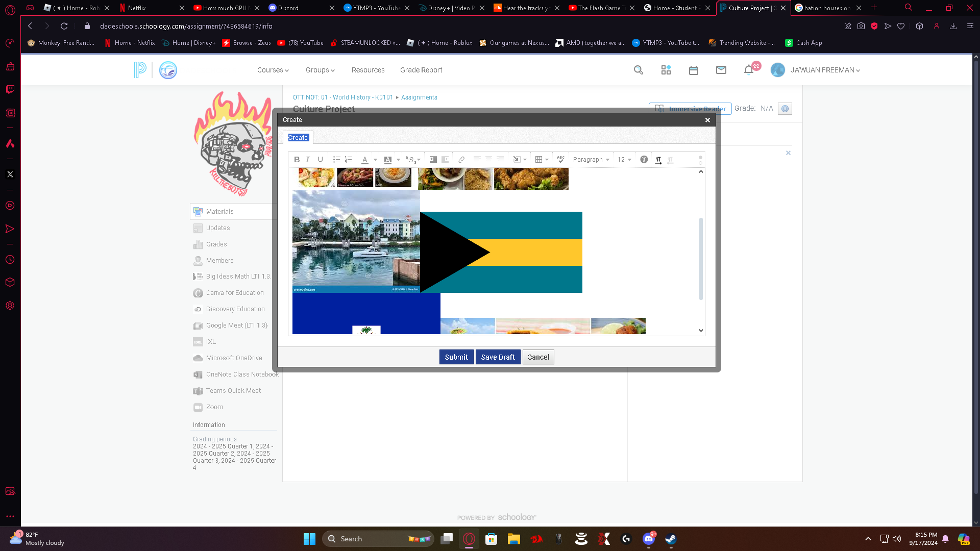
Task: Center align the text
Action: (x=488, y=160)
